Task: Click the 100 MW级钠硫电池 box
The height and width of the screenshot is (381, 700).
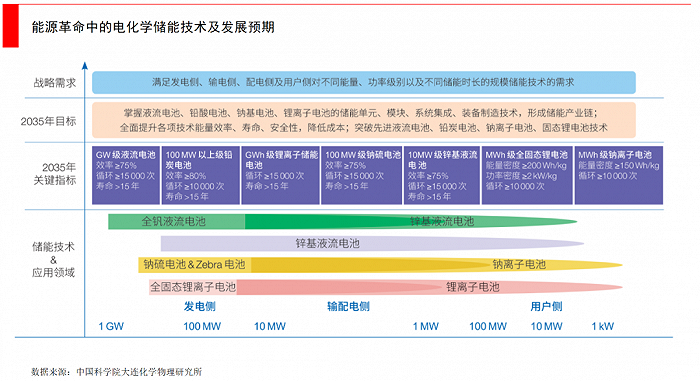Action: [362, 175]
